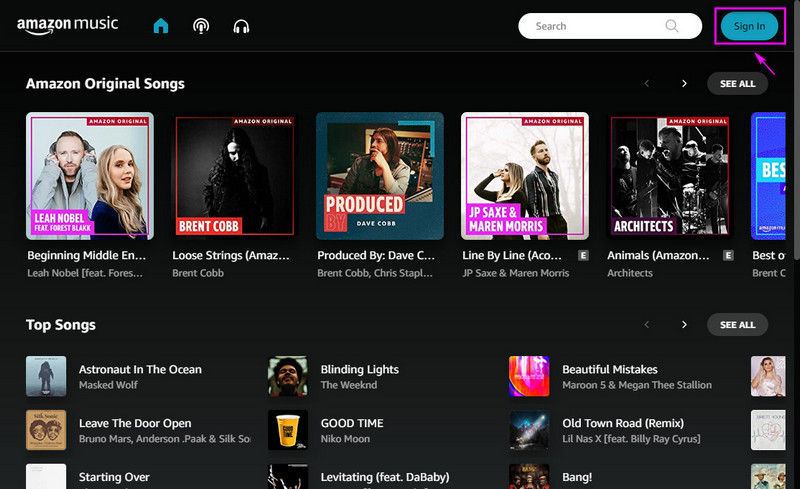Click title Loose Strings (Amaz...
The height and width of the screenshot is (489, 800).
pyautogui.click(x=231, y=255)
